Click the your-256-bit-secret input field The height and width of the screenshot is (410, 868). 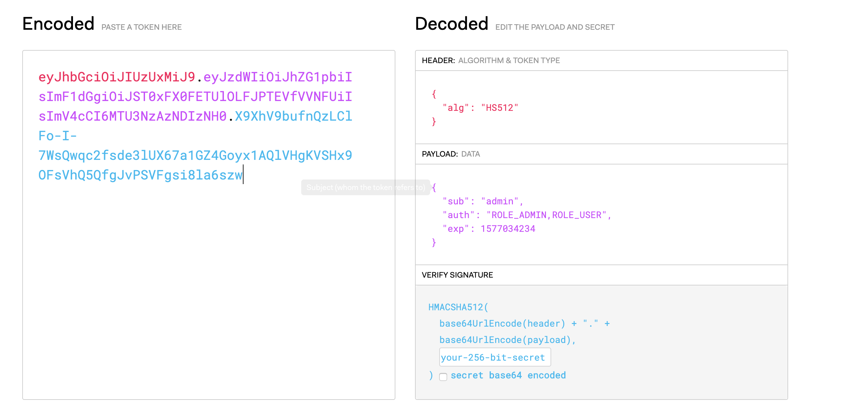495,357
